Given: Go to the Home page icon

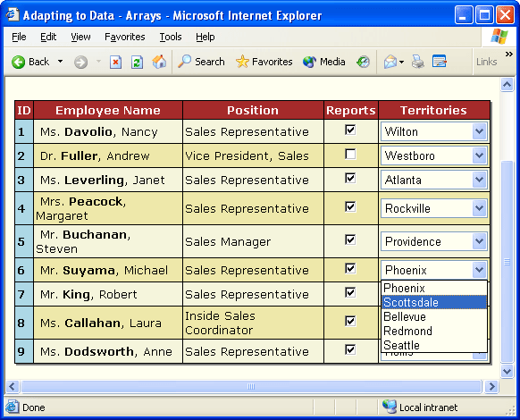Looking at the screenshot, I should (x=159, y=62).
